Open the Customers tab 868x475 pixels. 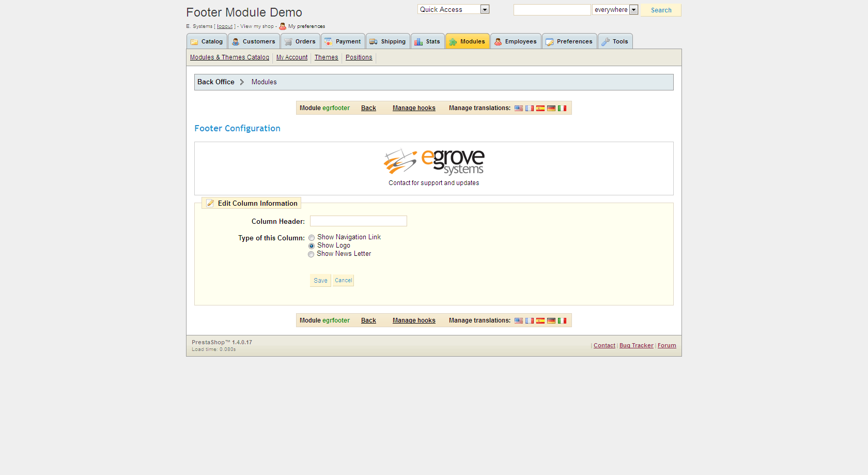pyautogui.click(x=254, y=41)
